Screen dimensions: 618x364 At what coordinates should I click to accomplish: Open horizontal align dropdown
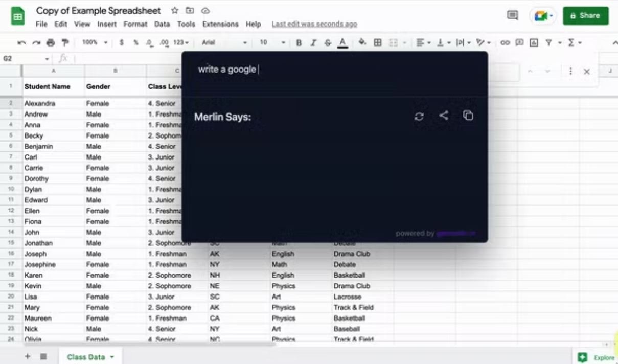(x=423, y=43)
